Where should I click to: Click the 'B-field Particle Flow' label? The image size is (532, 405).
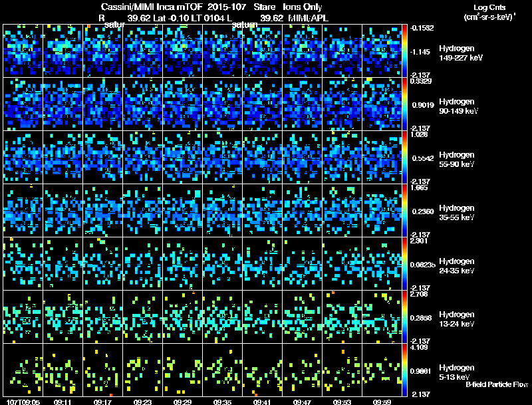tap(497, 384)
